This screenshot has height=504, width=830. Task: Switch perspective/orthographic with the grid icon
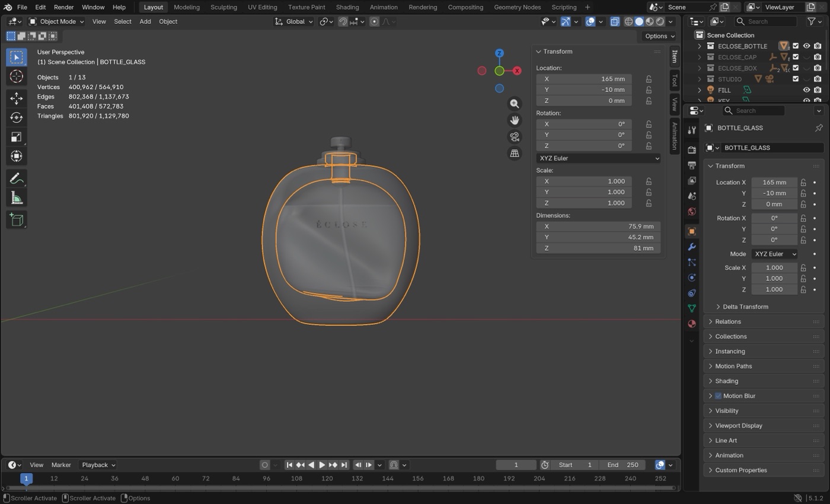click(515, 154)
